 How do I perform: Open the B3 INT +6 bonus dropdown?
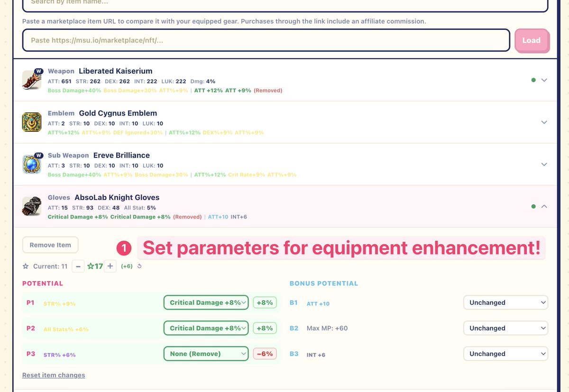click(505, 354)
